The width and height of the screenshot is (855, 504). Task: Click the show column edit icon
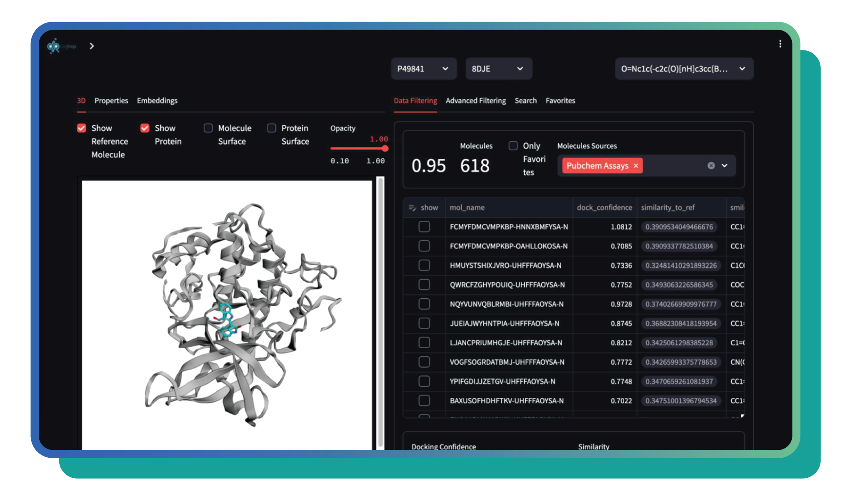(x=412, y=207)
